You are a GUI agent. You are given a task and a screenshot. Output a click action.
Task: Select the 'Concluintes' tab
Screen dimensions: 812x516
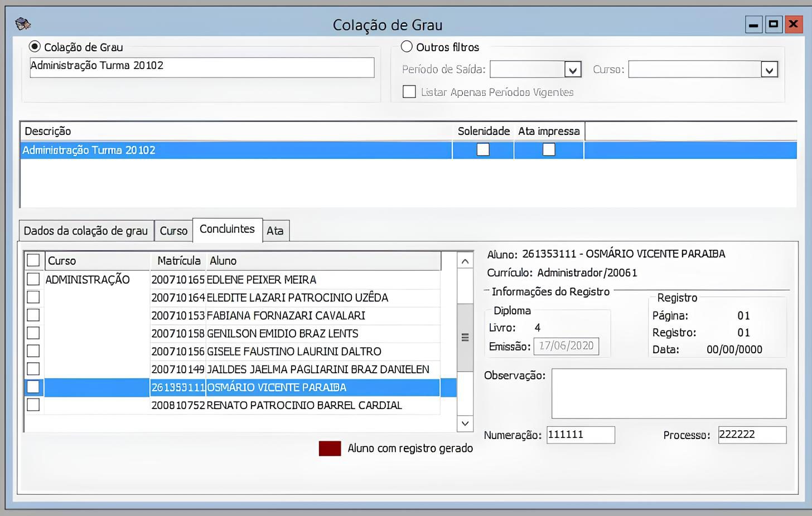pyautogui.click(x=227, y=228)
